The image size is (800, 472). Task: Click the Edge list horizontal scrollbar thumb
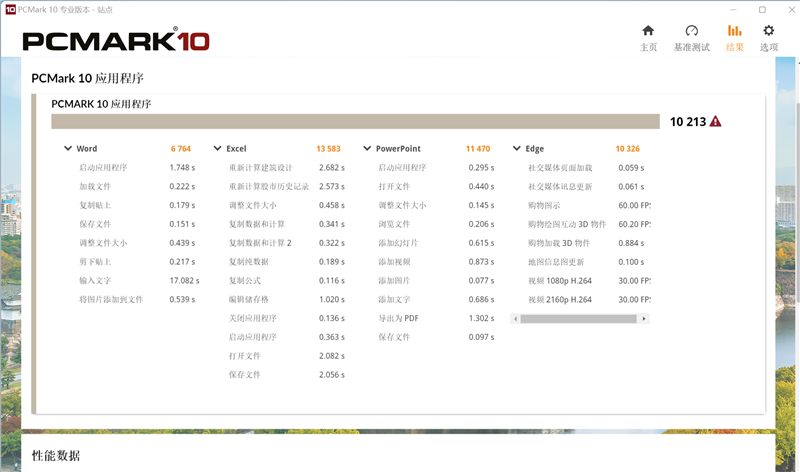tap(579, 319)
